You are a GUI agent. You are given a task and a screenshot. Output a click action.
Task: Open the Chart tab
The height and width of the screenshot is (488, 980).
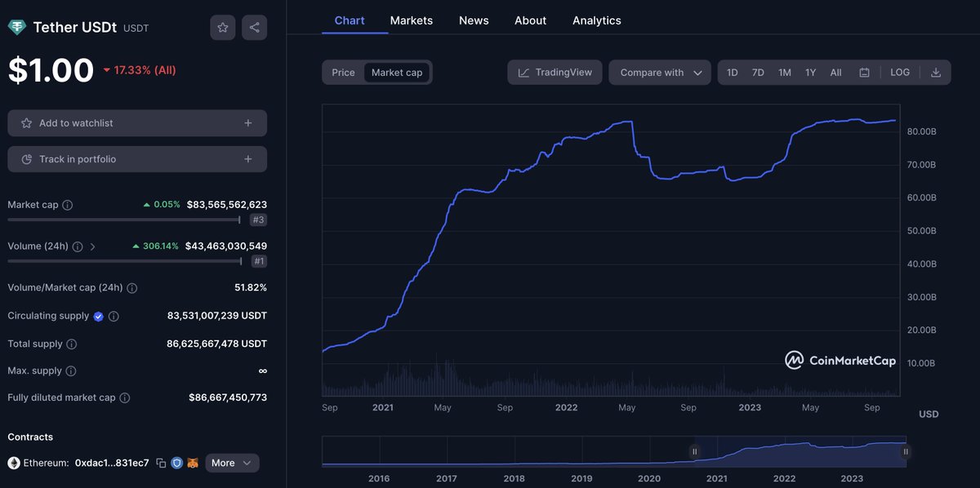(350, 20)
